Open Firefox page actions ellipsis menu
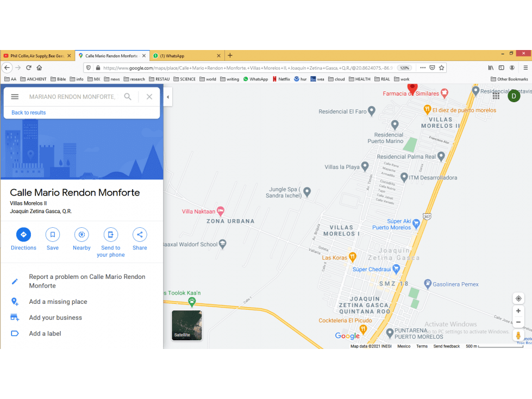 [423, 68]
